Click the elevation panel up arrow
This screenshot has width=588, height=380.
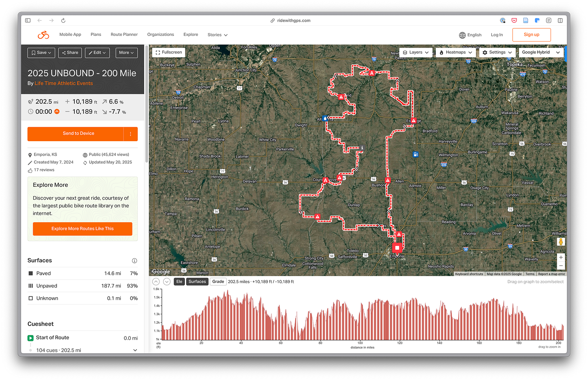point(156,282)
